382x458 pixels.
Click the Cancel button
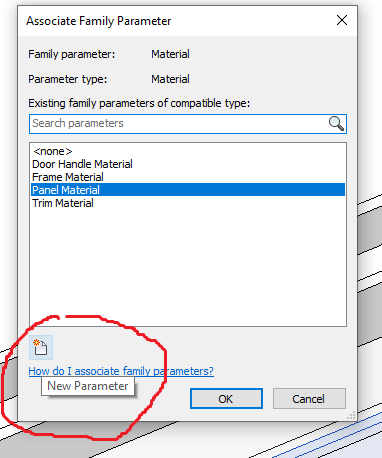309,399
